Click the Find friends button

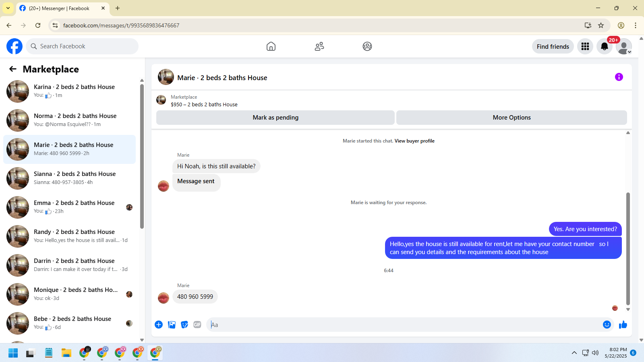point(553,46)
